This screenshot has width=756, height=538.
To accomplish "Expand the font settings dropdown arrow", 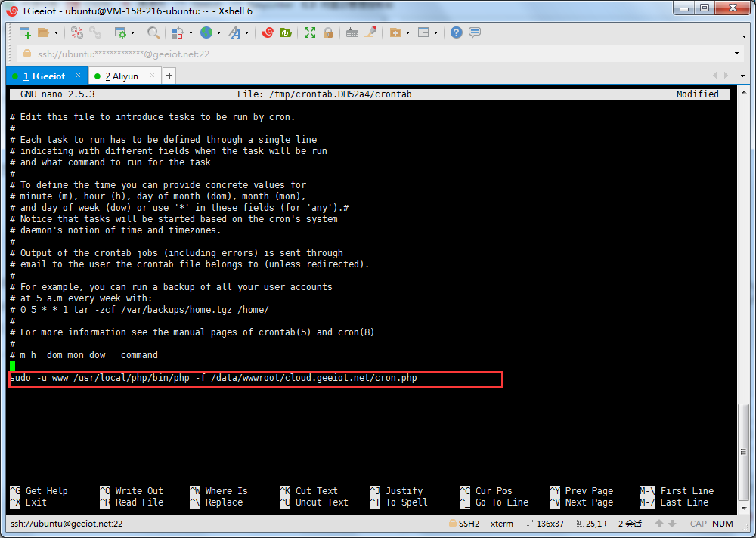I will click(x=247, y=33).
